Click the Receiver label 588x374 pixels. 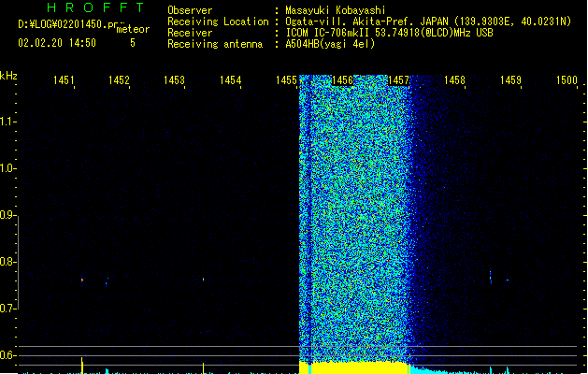click(x=190, y=33)
